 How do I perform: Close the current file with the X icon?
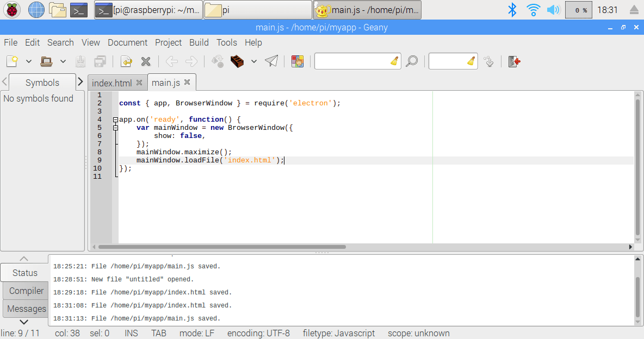pyautogui.click(x=145, y=61)
